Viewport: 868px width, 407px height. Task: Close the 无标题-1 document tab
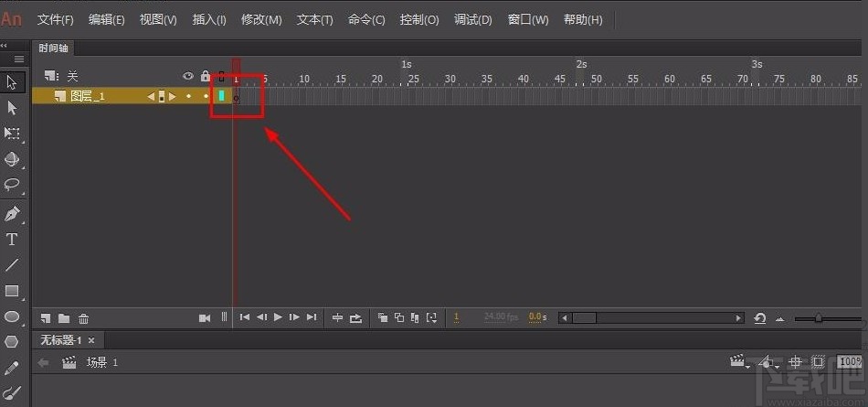[x=91, y=340]
